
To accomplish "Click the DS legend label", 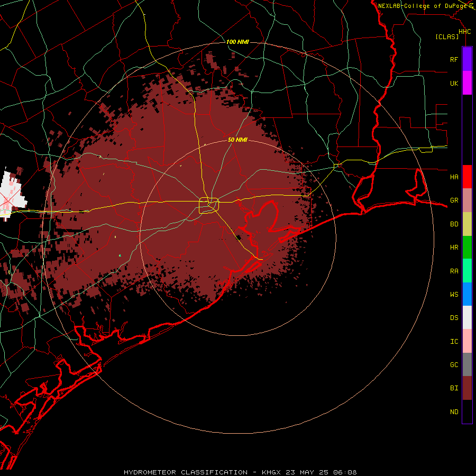I will coord(454,317).
